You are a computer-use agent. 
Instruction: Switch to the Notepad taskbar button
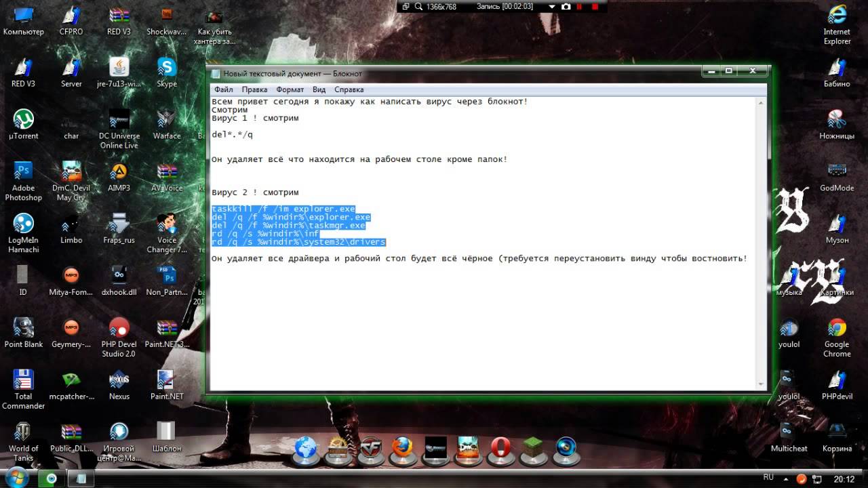(x=81, y=479)
